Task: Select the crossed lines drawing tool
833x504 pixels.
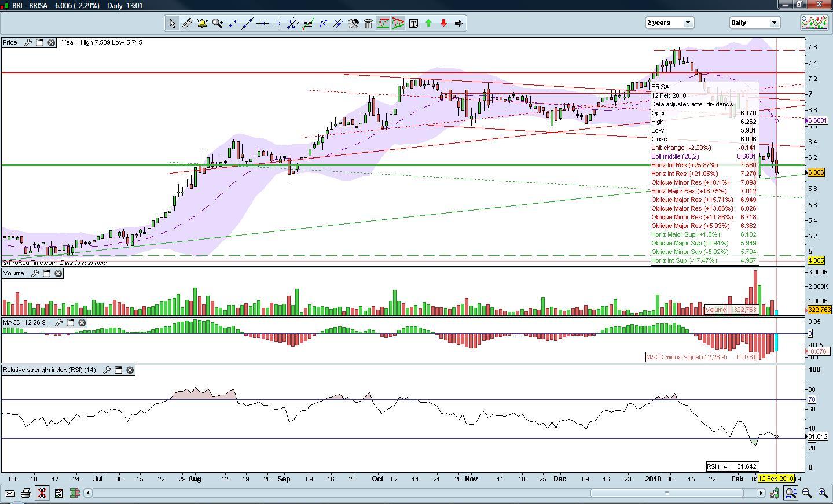Action: coord(338,23)
